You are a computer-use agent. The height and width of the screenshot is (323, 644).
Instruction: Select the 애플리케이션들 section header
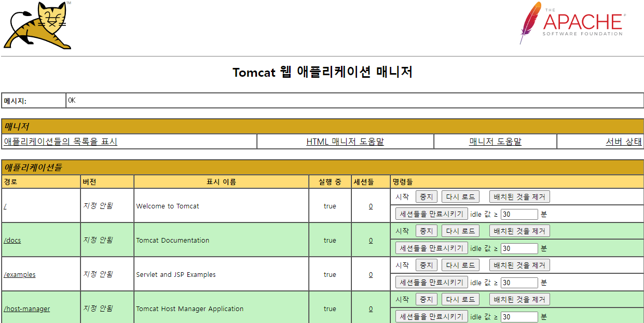click(322, 167)
